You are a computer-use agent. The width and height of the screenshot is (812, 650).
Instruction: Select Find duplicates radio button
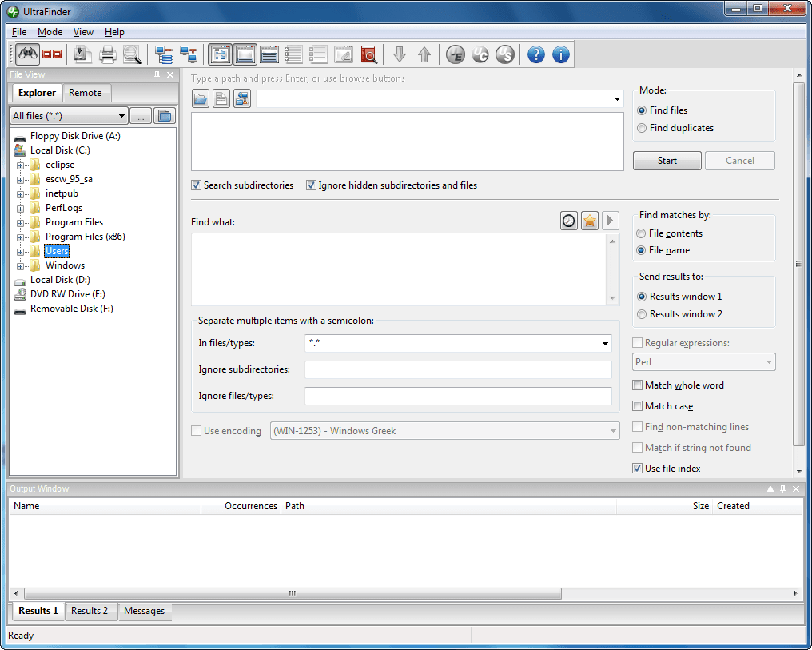point(642,128)
